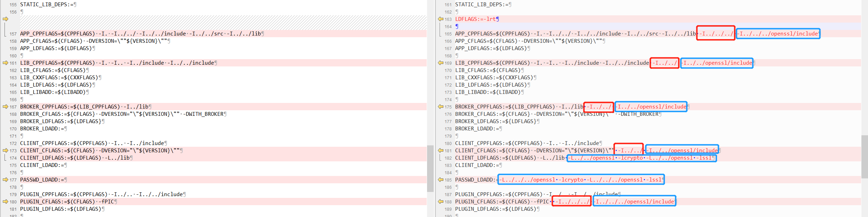Click merge arrow on left line 161 LIB_CPPFLAGS
The image size is (868, 217).
click(x=5, y=63)
